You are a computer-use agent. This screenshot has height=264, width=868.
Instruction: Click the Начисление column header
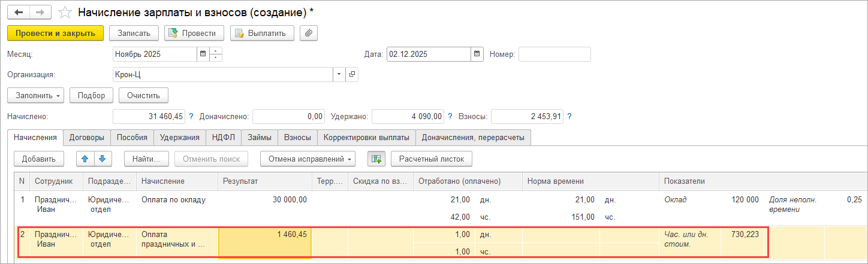point(177,181)
